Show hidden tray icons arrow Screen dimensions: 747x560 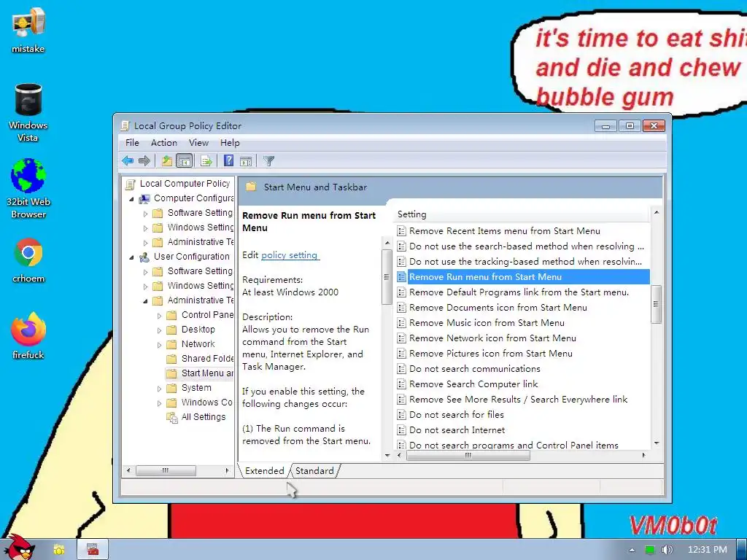point(632,550)
